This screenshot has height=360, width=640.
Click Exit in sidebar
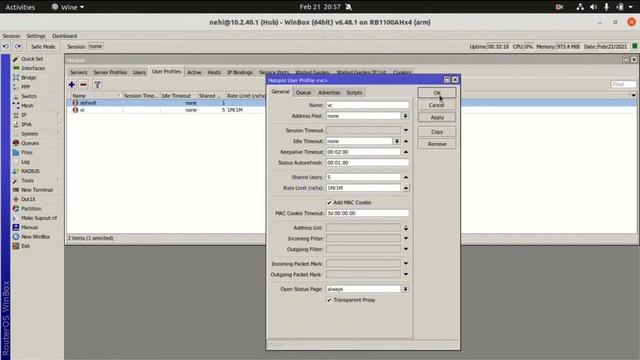pos(25,246)
